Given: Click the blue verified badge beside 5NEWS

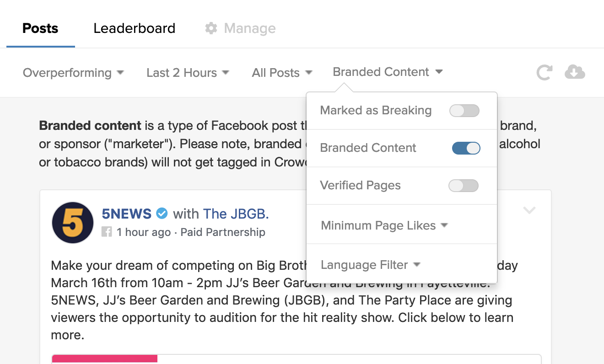Looking at the screenshot, I should [162, 213].
